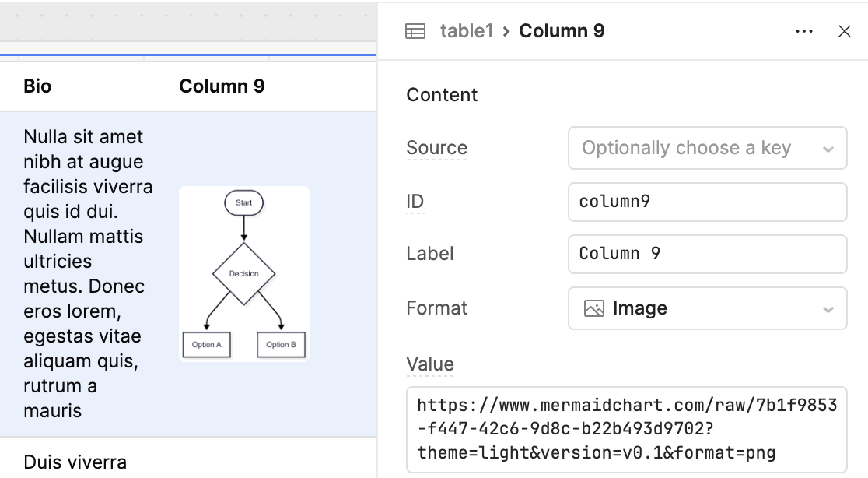Click the ID label text
This screenshot has height=478, width=868.
(415, 202)
